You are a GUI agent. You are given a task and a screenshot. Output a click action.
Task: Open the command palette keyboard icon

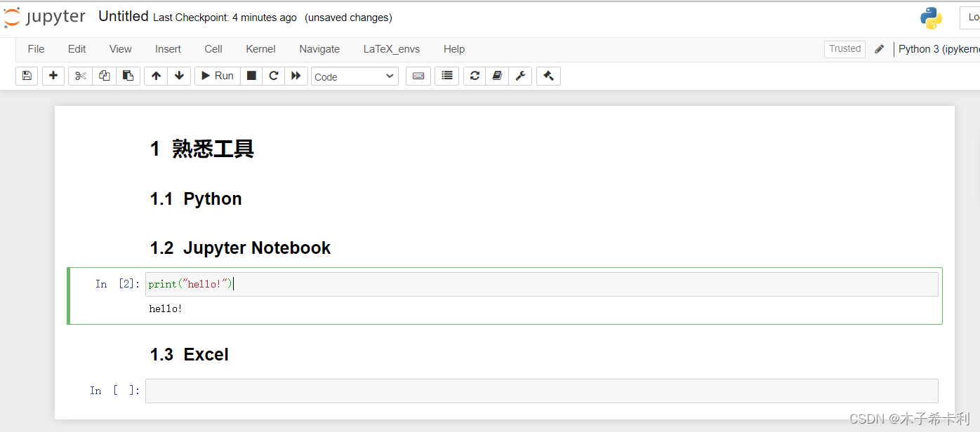click(418, 76)
